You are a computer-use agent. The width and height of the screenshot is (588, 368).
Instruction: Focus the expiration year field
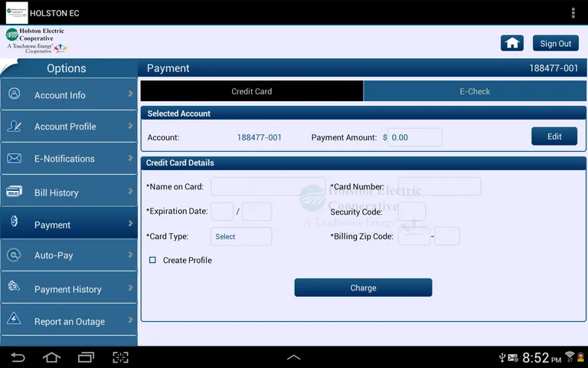click(257, 212)
